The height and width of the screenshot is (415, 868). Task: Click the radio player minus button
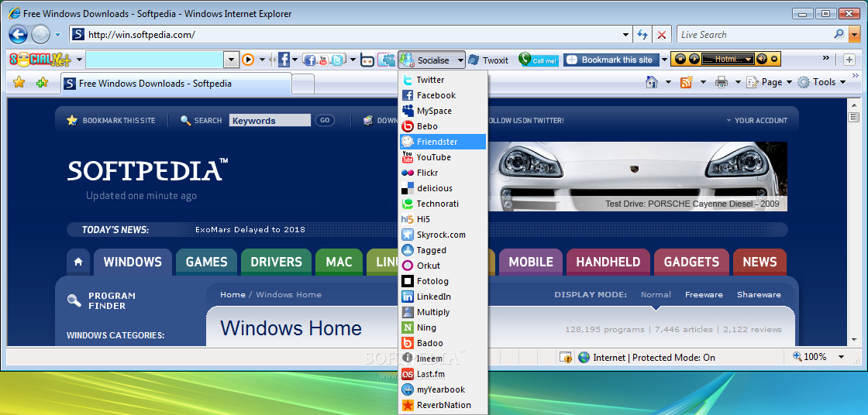774,59
